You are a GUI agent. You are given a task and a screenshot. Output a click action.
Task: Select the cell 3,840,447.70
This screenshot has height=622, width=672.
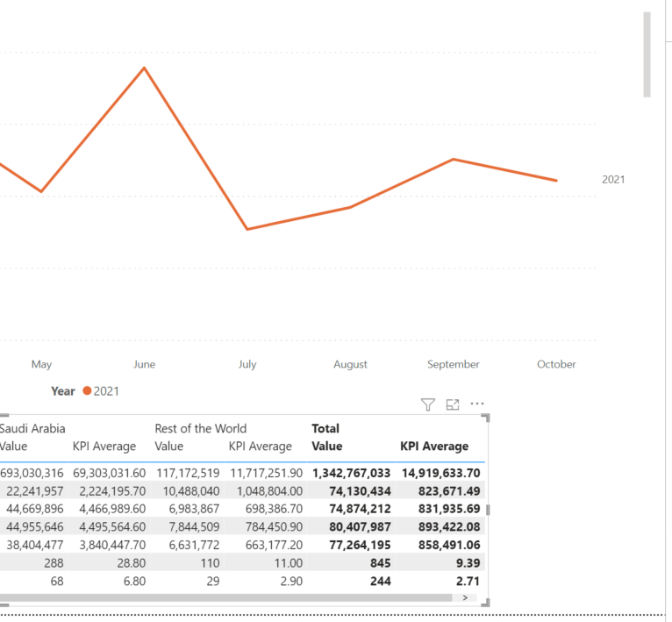pos(112,546)
